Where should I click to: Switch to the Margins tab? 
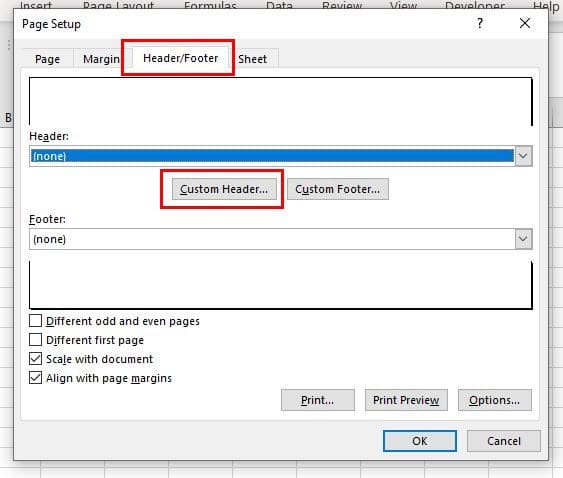pos(101,59)
